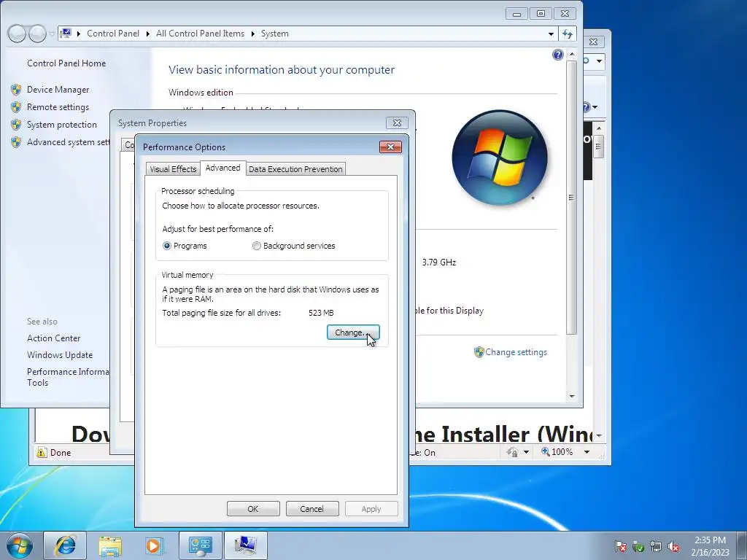The width and height of the screenshot is (747, 560).
Task: Close the System Properties dialog
Action: (x=397, y=122)
